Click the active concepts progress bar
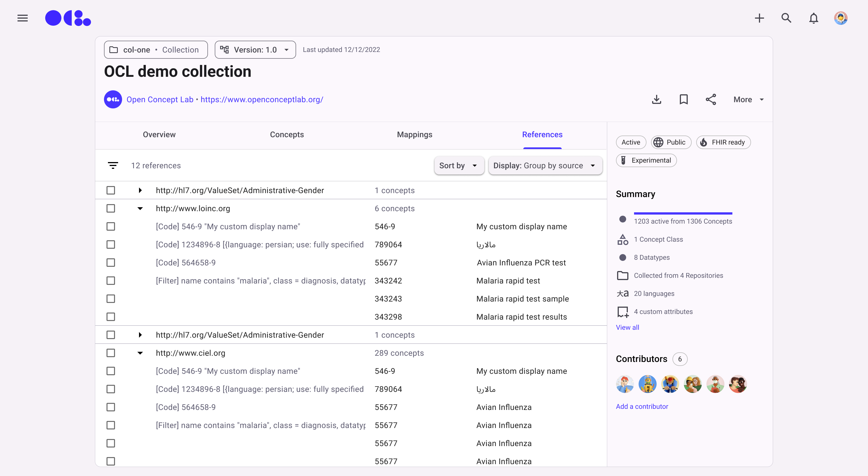This screenshot has width=868, height=476. pos(683,213)
